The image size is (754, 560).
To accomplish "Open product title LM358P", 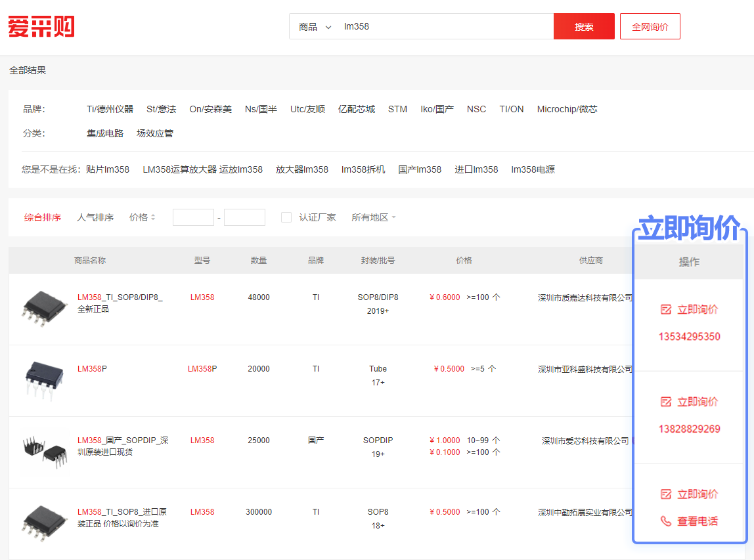I will pyautogui.click(x=93, y=369).
